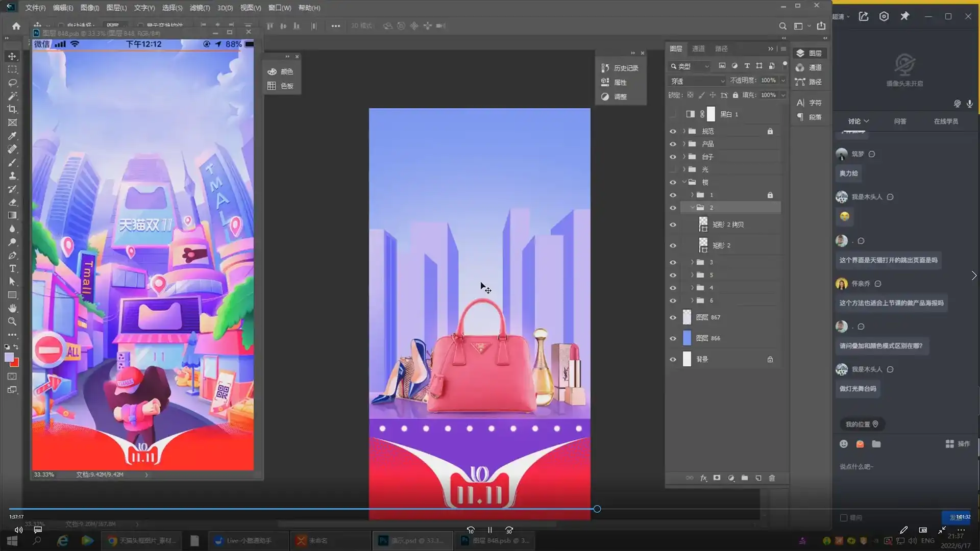The height and width of the screenshot is (551, 980).
Task: Switch to the 通道 tab in layers panel
Action: [698, 48]
